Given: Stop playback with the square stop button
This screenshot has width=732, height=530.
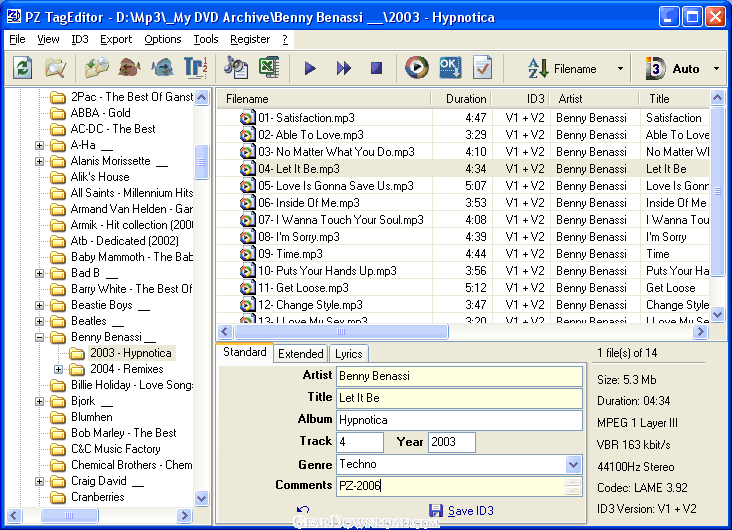Looking at the screenshot, I should [376, 69].
